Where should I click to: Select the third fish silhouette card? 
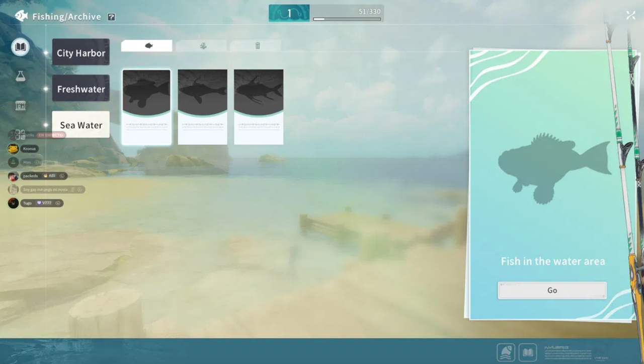pyautogui.click(x=259, y=107)
